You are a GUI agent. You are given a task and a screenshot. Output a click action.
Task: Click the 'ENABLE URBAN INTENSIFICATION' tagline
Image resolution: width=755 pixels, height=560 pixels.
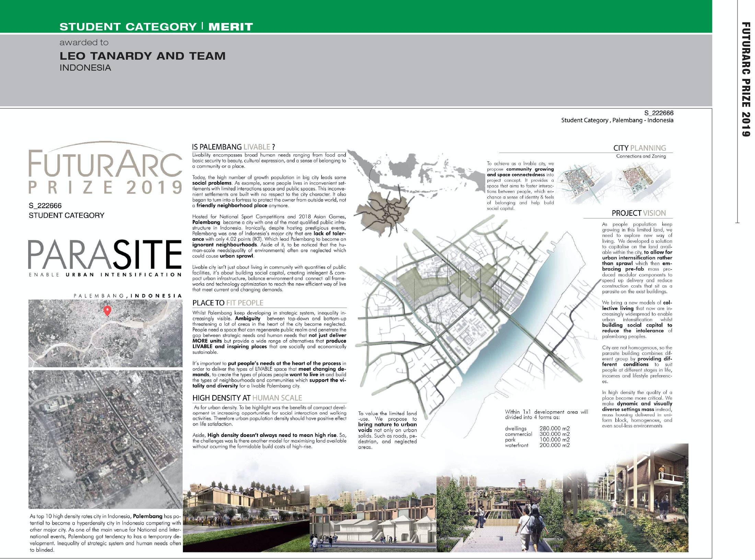(105, 275)
